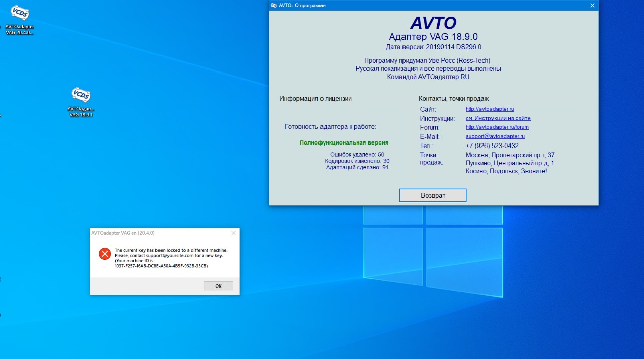644x359 pixels.
Task: Select the AVTOадаптер VAG 18.9.1 desktop icon
Action: tap(81, 95)
